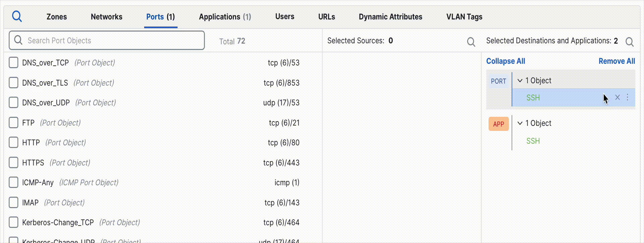Screen dimensions: 644x243
Task: Switch to the Zones tab
Action: 57,17
